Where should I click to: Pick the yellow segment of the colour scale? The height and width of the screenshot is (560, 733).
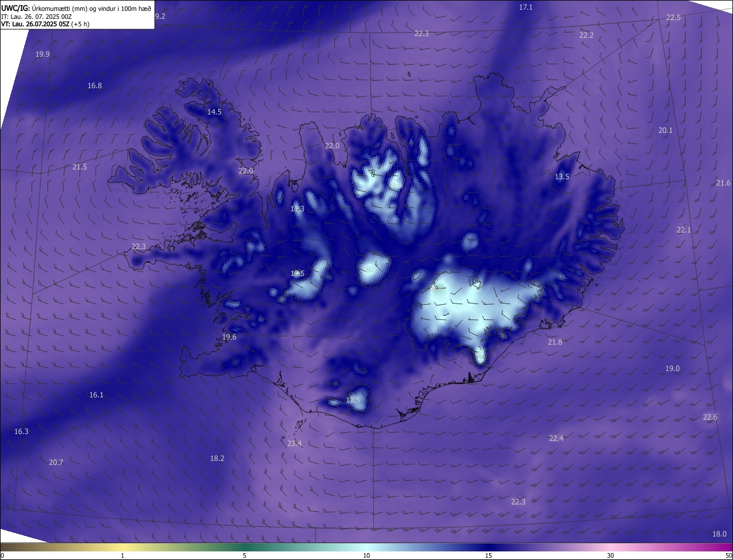(123, 547)
